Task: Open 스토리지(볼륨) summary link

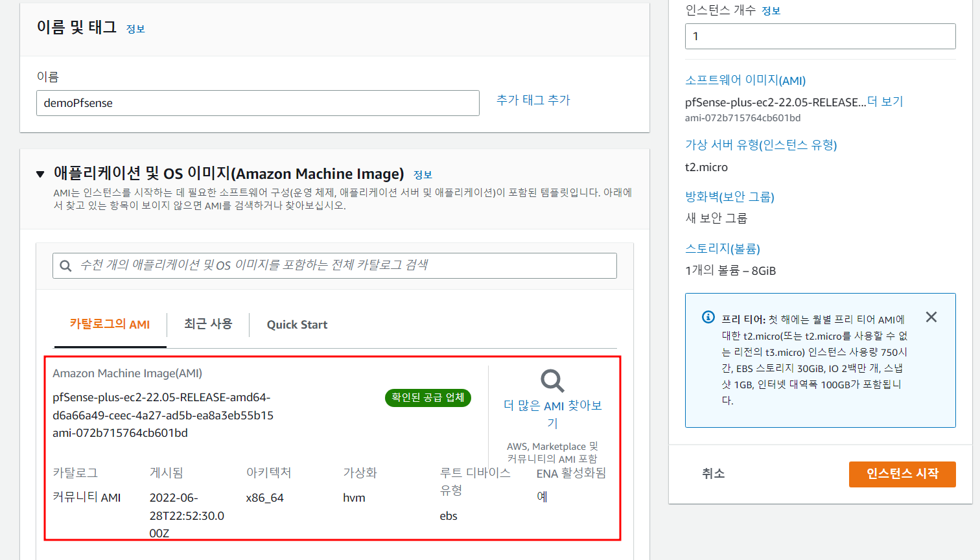Action: click(723, 249)
